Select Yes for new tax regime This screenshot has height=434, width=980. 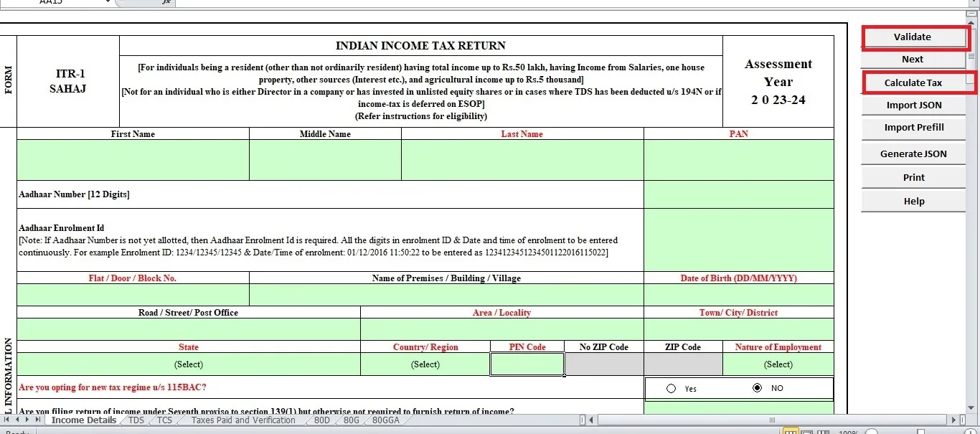coord(672,388)
